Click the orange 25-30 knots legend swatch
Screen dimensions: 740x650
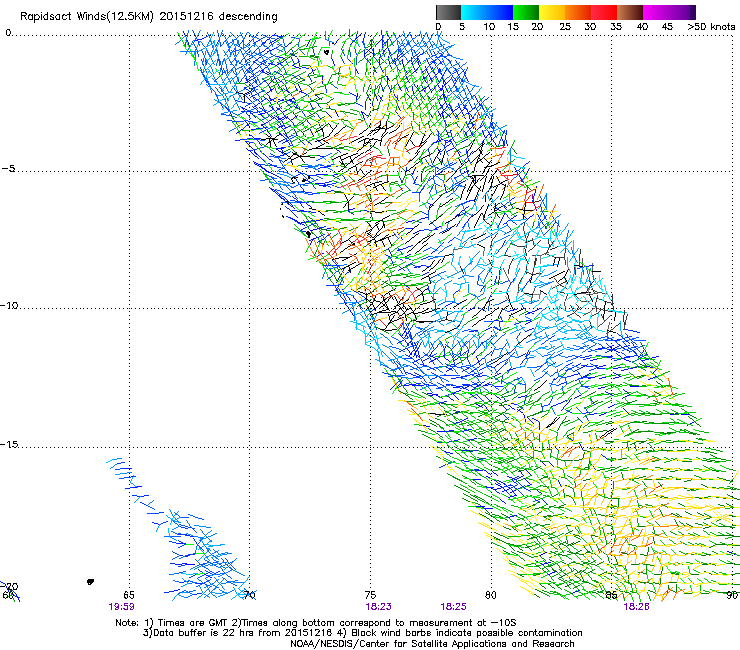pyautogui.click(x=578, y=12)
